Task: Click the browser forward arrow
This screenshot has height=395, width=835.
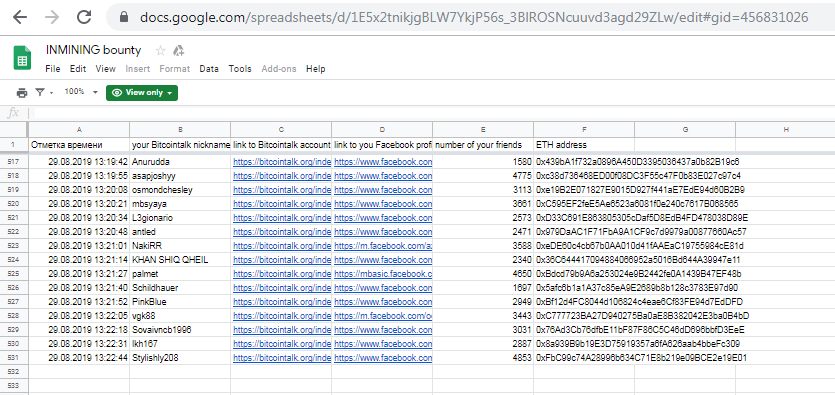Action: point(52,17)
